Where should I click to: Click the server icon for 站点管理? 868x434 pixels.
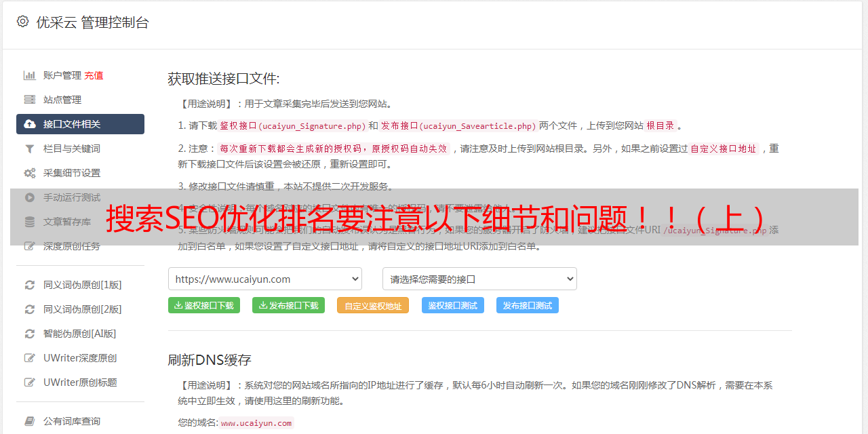click(30, 100)
